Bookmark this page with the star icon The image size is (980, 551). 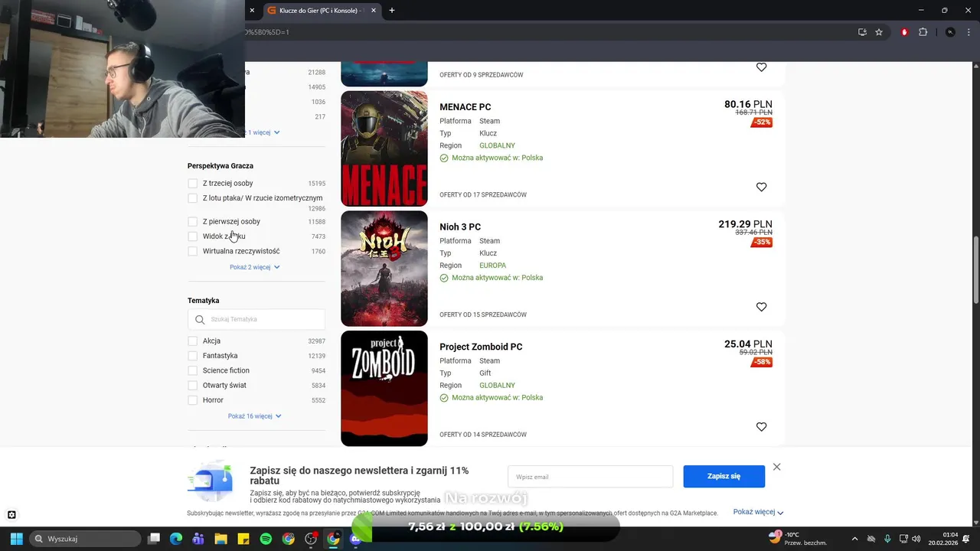pos(879,32)
